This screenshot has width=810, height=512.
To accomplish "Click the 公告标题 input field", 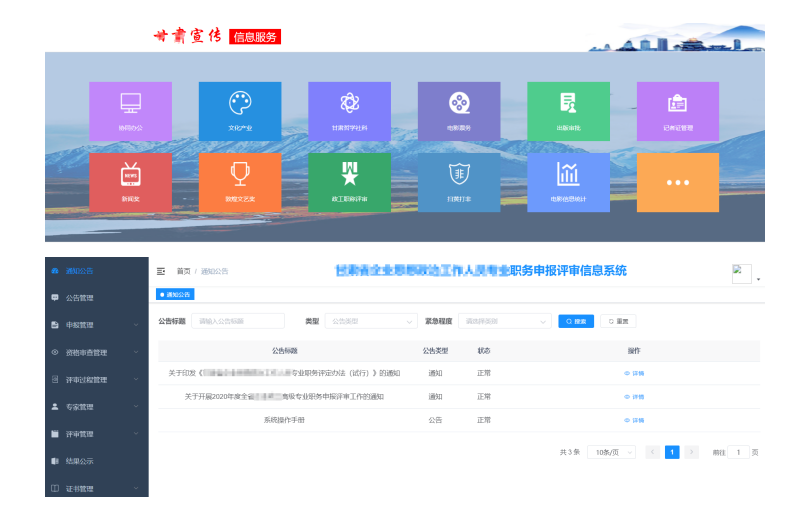I will point(238,321).
